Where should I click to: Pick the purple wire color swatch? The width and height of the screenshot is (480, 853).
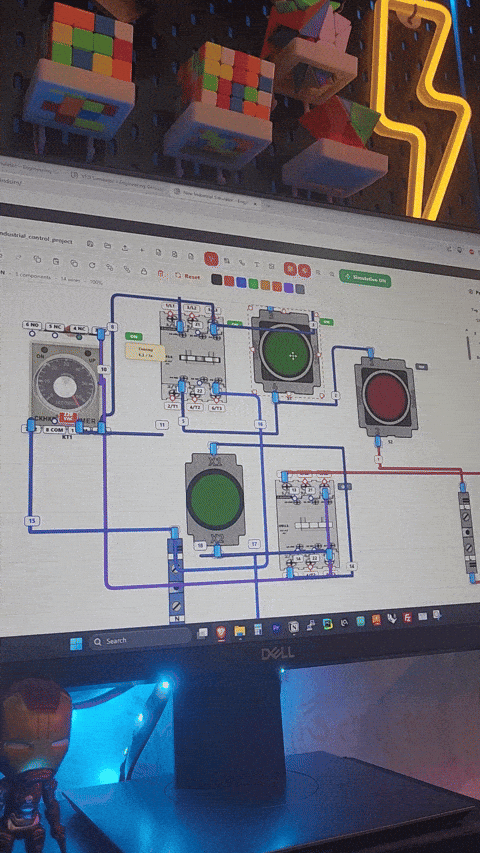pos(288,287)
